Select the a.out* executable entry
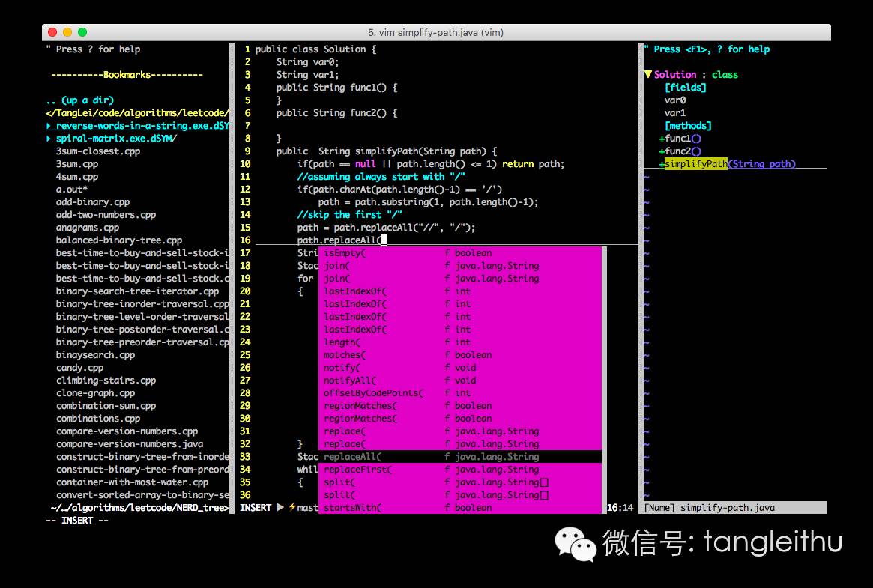 coord(71,190)
